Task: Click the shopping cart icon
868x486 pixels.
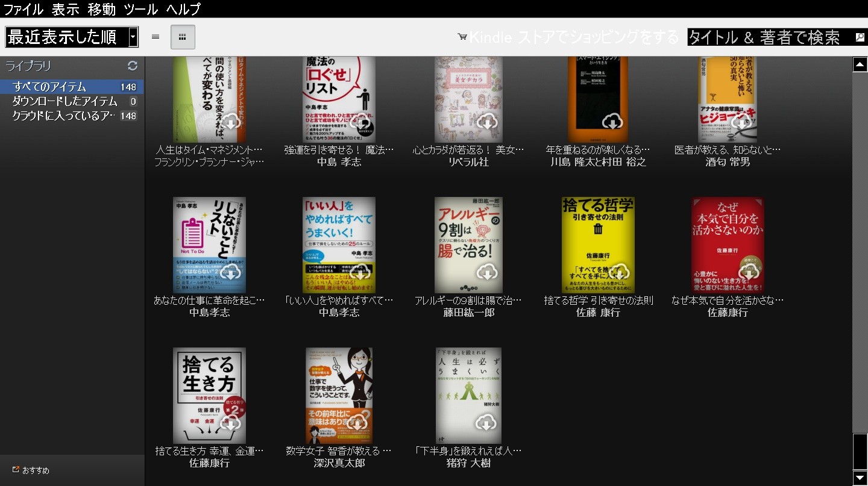Action: [462, 37]
